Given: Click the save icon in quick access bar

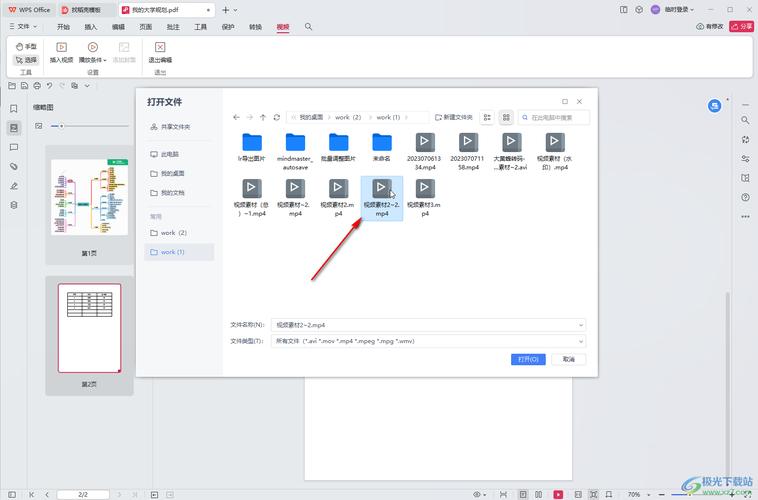Looking at the screenshot, I should [25, 86].
